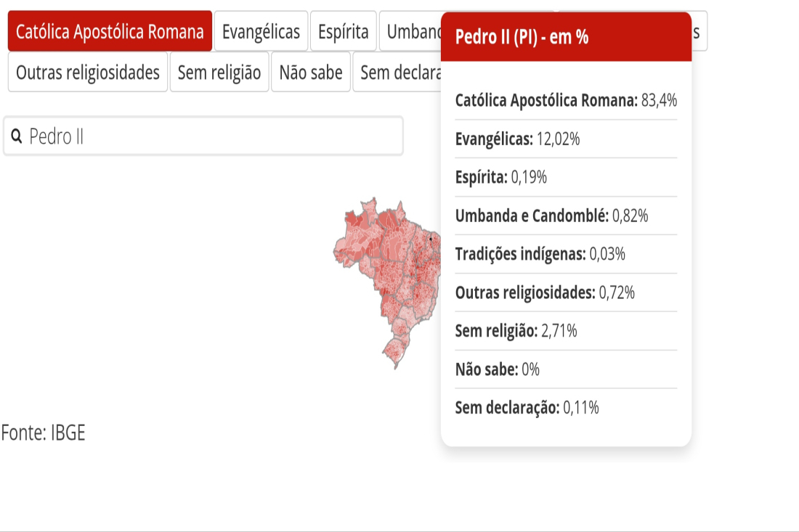The width and height of the screenshot is (799, 532).
Task: Switch to the Não sabe tab
Action: coord(311,73)
